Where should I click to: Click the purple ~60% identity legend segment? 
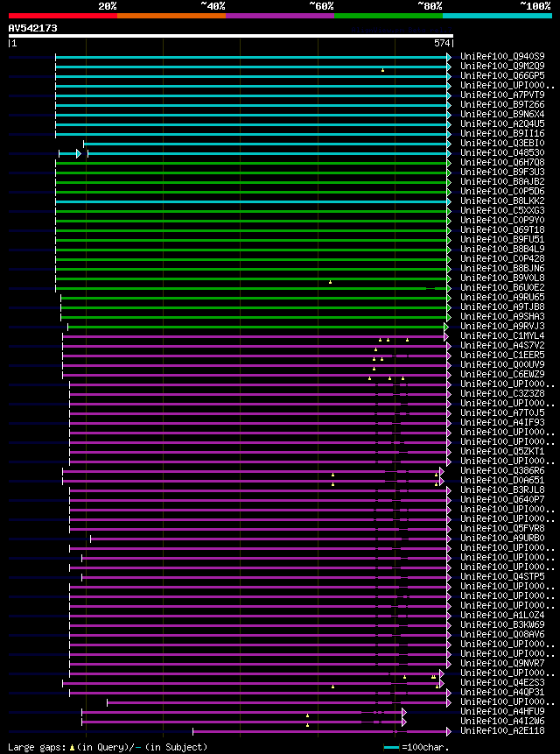coord(280,16)
